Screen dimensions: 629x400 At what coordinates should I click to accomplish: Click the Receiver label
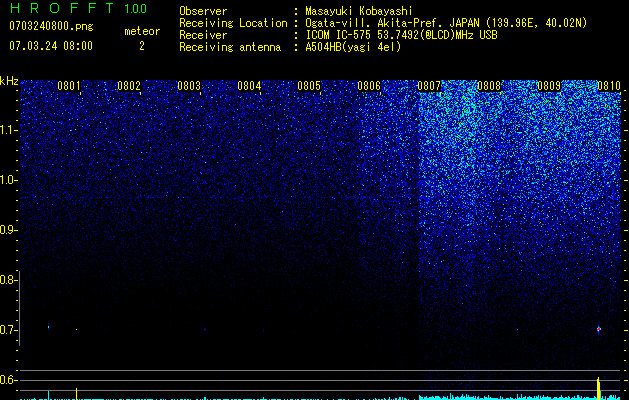pyautogui.click(x=203, y=35)
